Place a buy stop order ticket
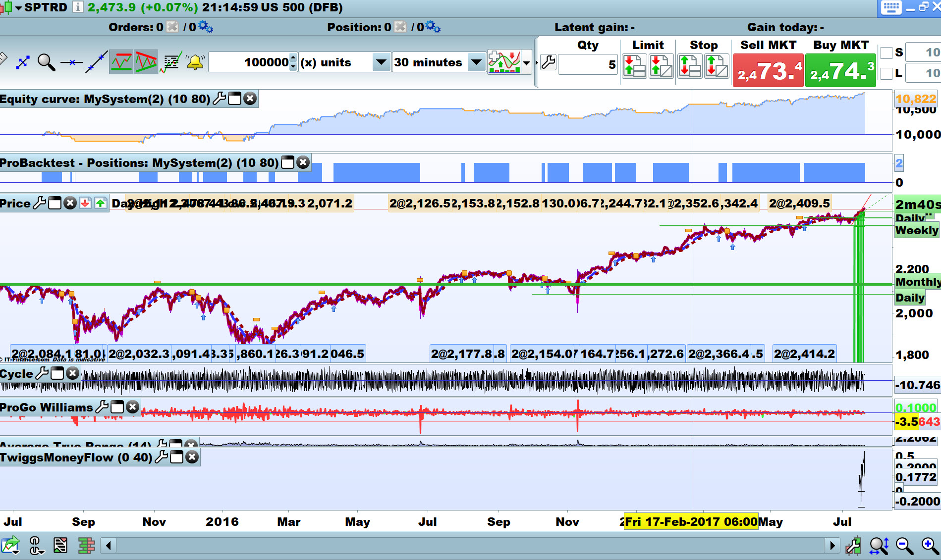 (x=689, y=66)
